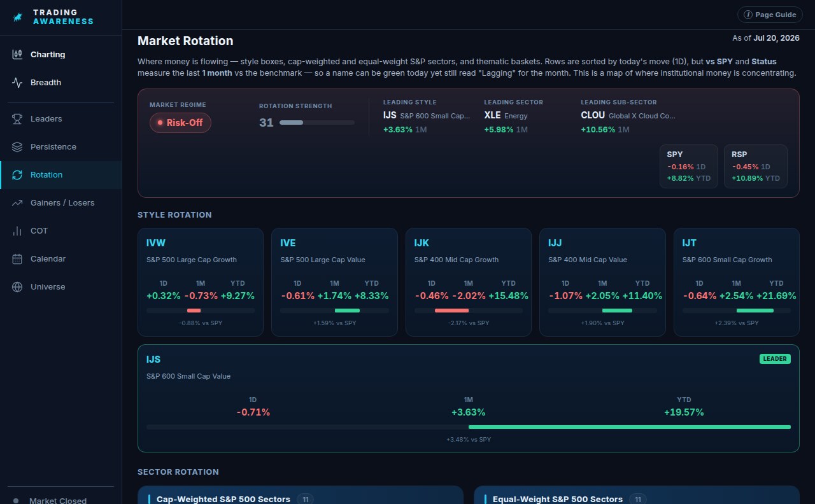Click the '+1.90% vs SPY' label on IJJ

(x=602, y=323)
